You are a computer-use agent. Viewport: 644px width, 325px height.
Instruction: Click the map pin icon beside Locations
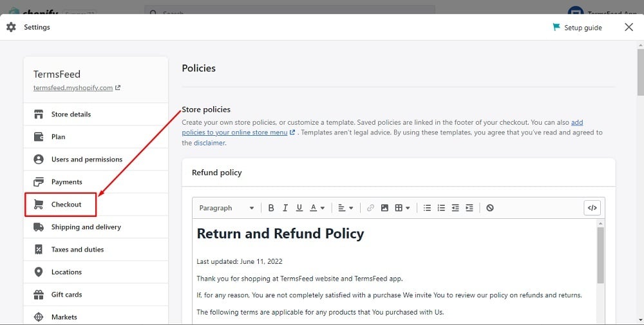(39, 272)
